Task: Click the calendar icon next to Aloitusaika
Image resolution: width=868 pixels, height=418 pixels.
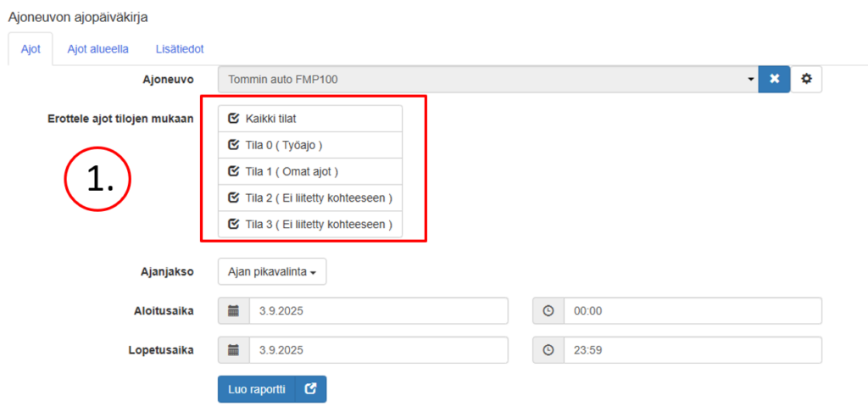Action: pos(234,311)
